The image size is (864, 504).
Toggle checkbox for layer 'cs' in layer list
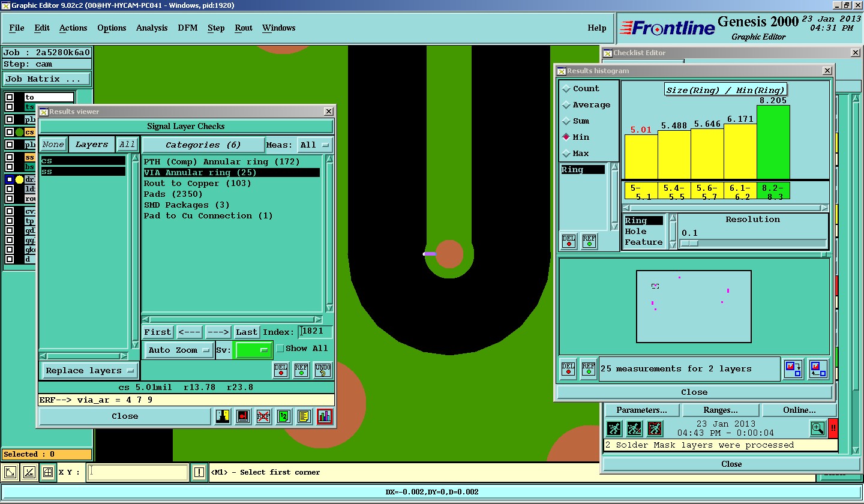point(10,132)
